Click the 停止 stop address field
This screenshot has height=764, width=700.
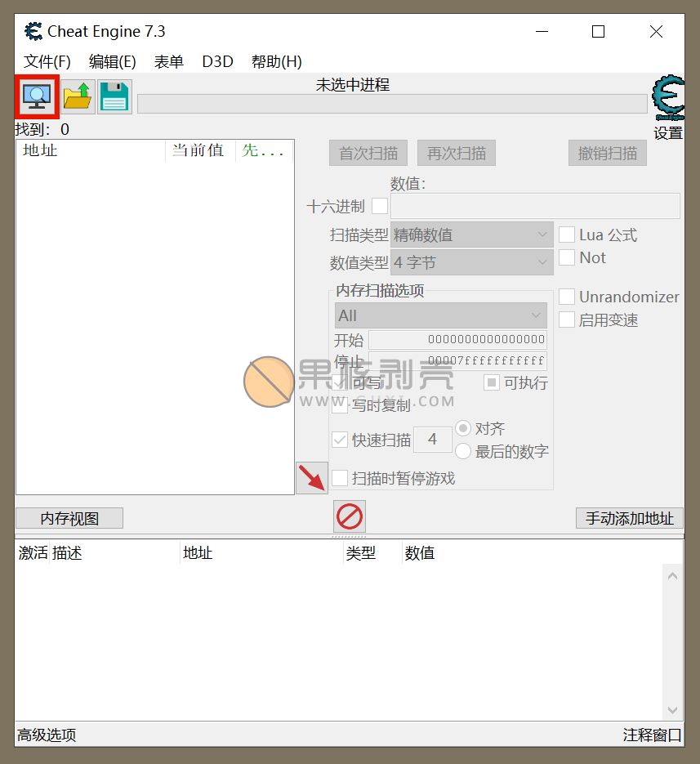(x=458, y=360)
